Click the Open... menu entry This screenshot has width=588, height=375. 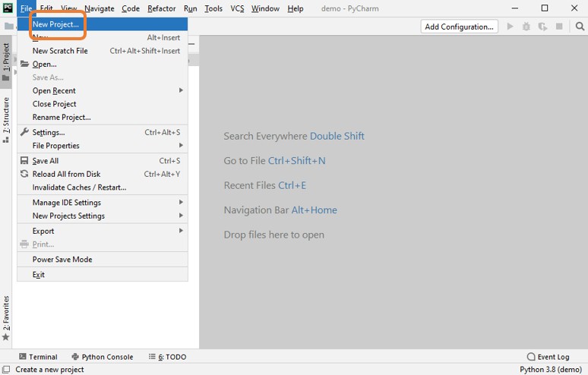point(103,64)
